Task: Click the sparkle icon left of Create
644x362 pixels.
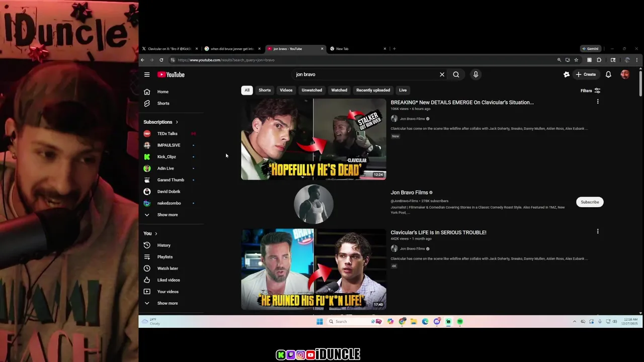Action: (x=567, y=74)
